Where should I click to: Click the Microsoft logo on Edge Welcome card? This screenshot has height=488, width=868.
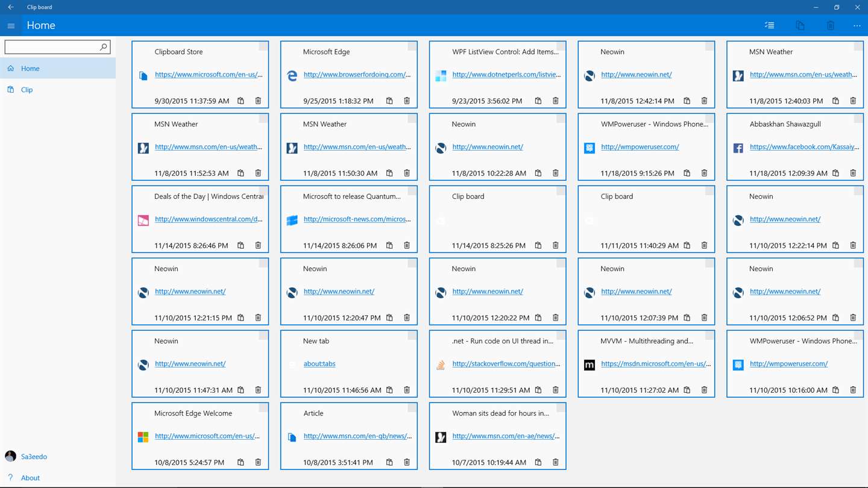pos(143,437)
